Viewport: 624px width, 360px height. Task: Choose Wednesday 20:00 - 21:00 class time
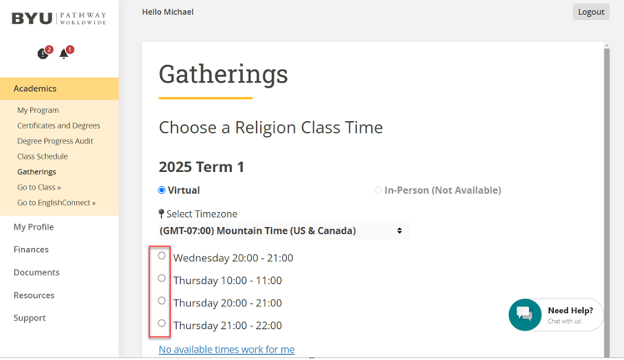(162, 255)
